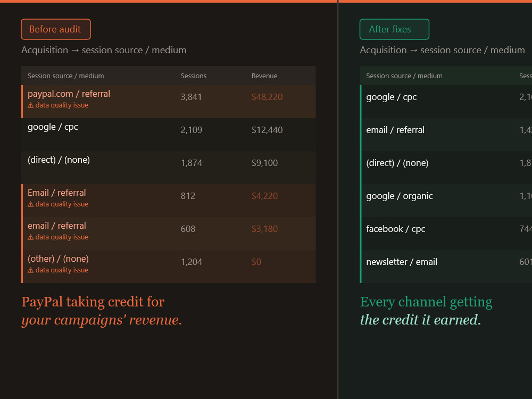The width and height of the screenshot is (532, 399).
Task: Click the 2,109 sessions value
Action: [192, 130]
